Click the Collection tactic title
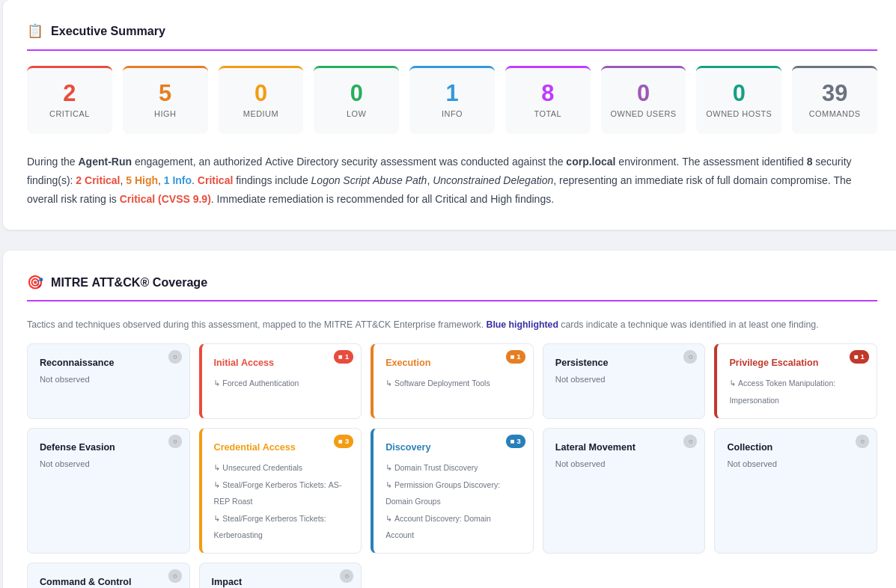The height and width of the screenshot is (588, 896). pos(750,447)
